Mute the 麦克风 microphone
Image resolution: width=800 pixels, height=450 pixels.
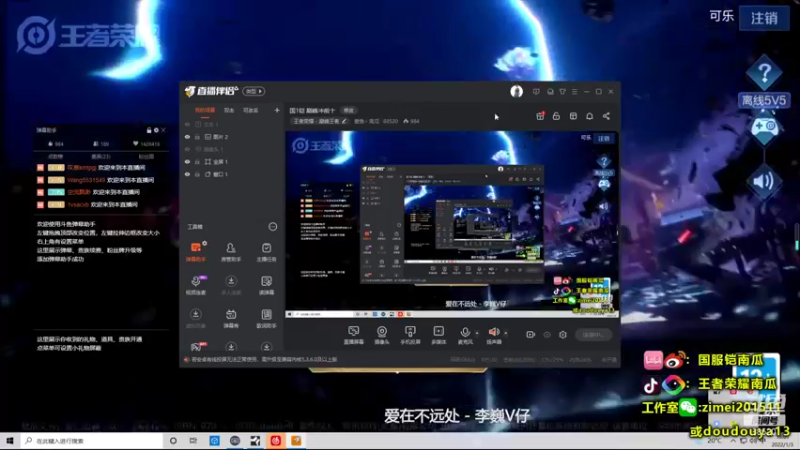point(465,335)
